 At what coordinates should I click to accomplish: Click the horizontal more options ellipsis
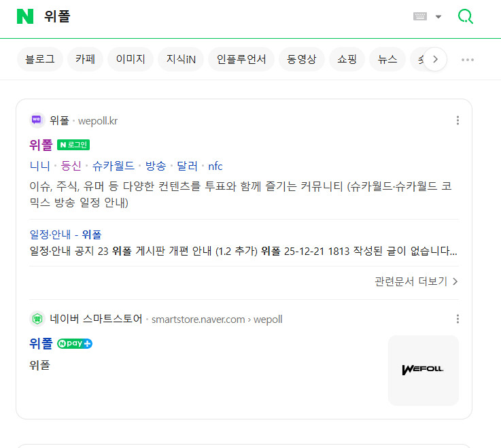pos(468,59)
